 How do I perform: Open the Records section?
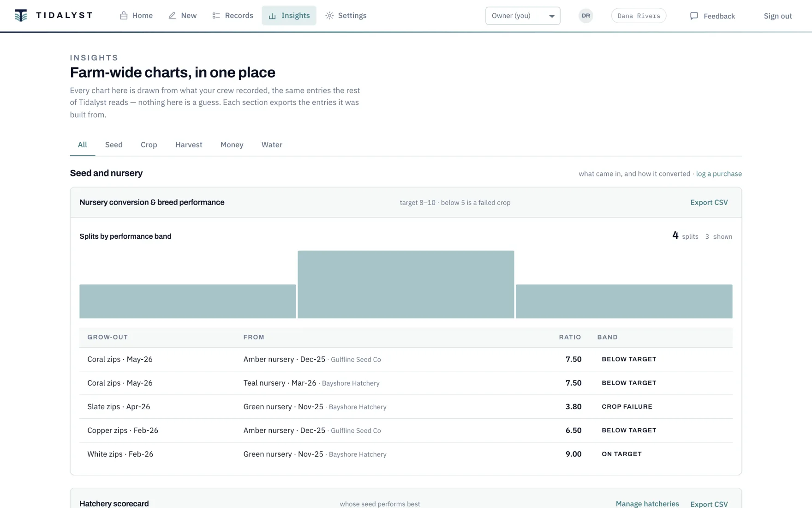(x=233, y=16)
